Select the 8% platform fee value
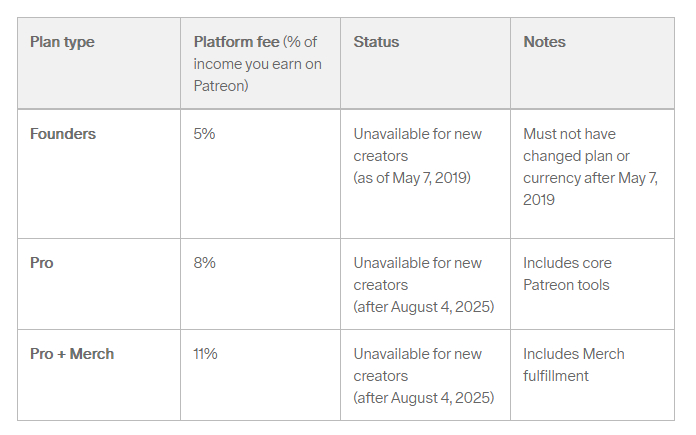Image resolution: width=696 pixels, height=435 pixels. 204,263
